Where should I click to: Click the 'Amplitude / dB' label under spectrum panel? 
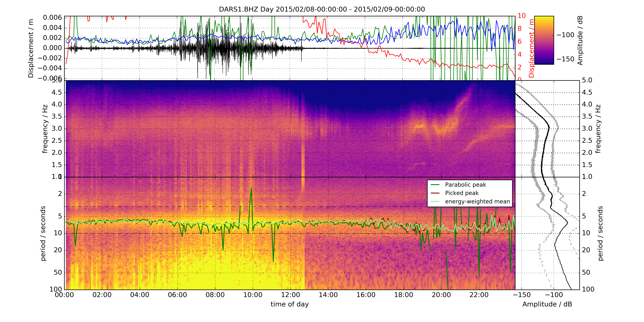[547, 304]
